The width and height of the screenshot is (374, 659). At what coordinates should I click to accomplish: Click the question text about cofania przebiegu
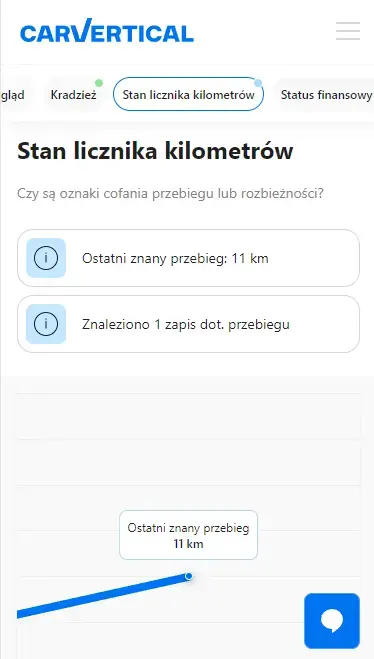[170, 194]
